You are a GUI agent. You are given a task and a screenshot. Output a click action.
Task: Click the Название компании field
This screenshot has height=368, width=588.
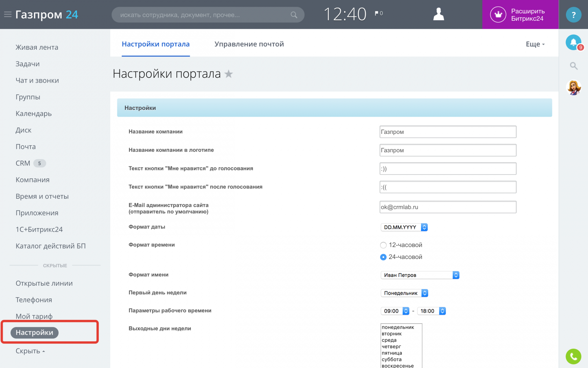[x=448, y=132]
